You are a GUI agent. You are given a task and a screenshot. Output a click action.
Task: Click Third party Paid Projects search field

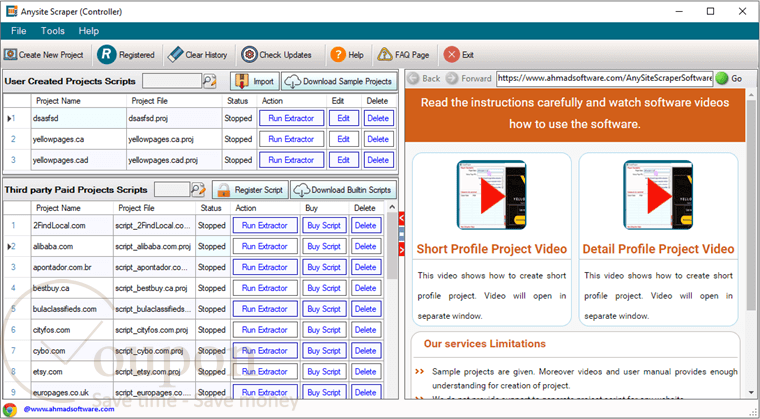coord(172,190)
